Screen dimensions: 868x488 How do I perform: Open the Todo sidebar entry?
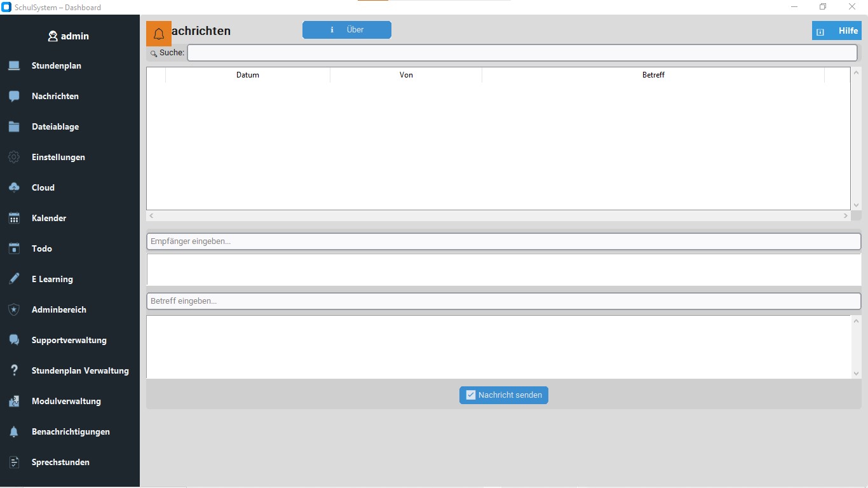click(42, 248)
